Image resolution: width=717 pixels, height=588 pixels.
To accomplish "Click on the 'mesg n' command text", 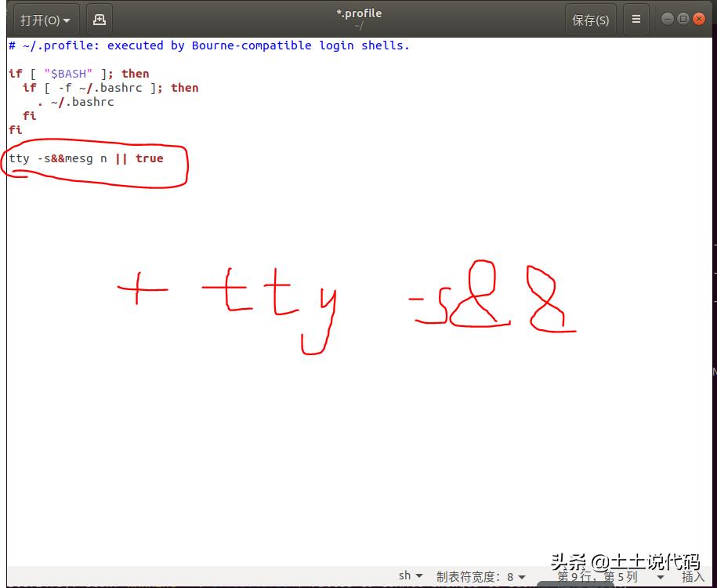I will [85, 158].
